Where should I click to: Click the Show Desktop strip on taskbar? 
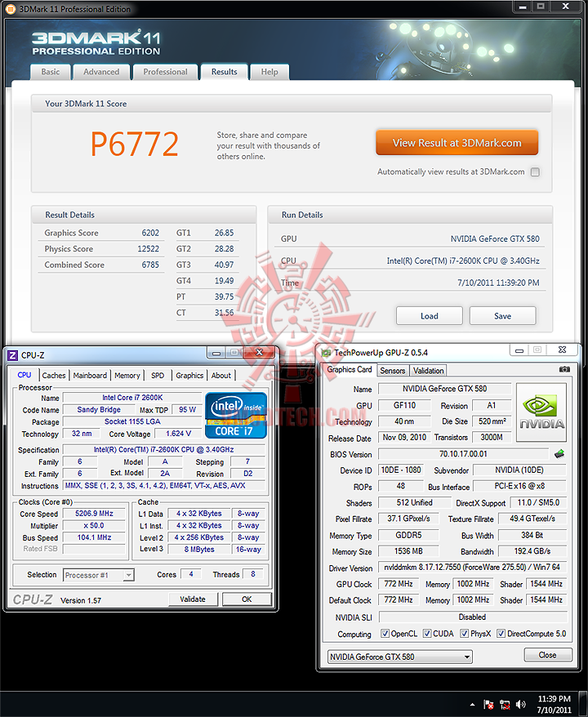point(583,704)
